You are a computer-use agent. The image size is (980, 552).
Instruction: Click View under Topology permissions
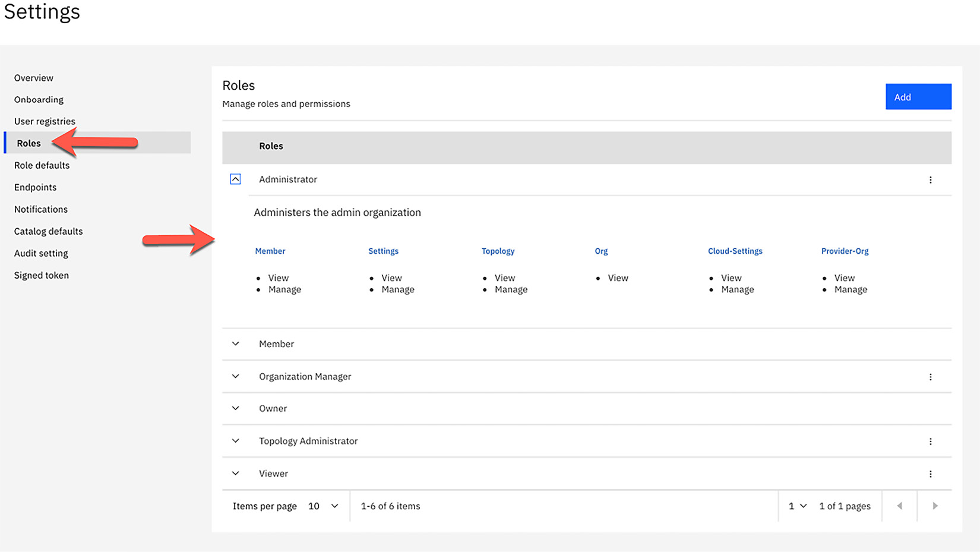point(505,278)
